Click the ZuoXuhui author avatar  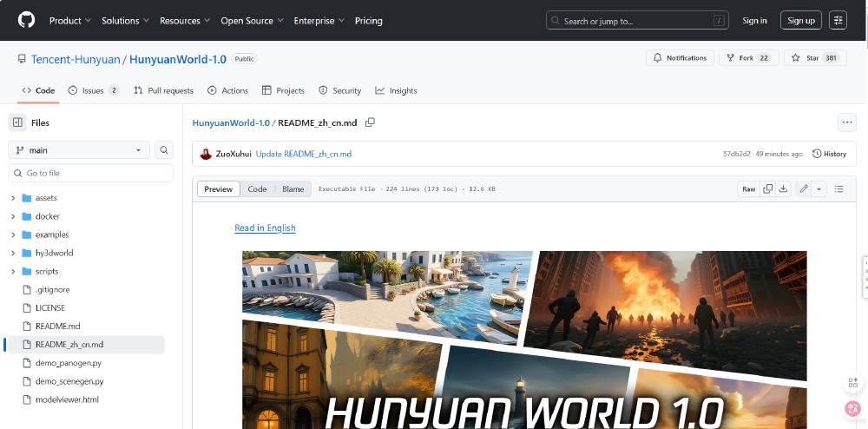click(x=206, y=154)
